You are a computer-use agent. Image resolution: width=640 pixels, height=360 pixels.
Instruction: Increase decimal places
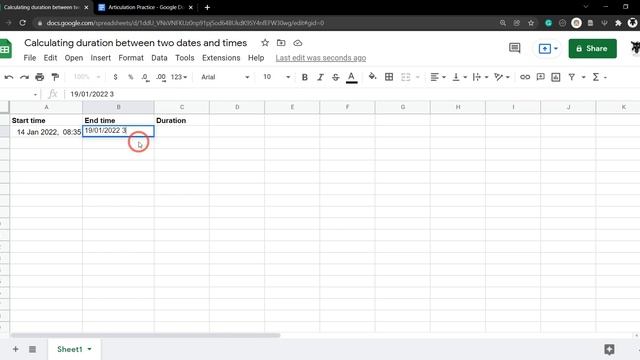click(161, 77)
